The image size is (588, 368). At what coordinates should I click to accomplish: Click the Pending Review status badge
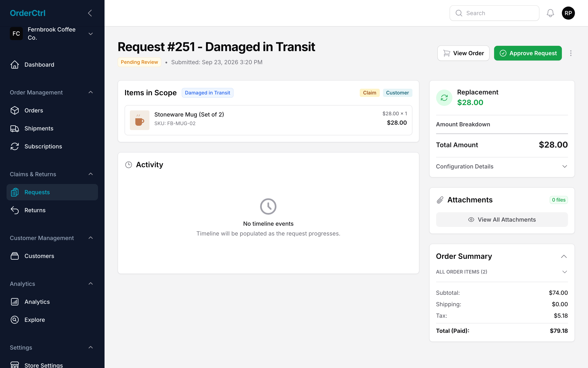139,62
